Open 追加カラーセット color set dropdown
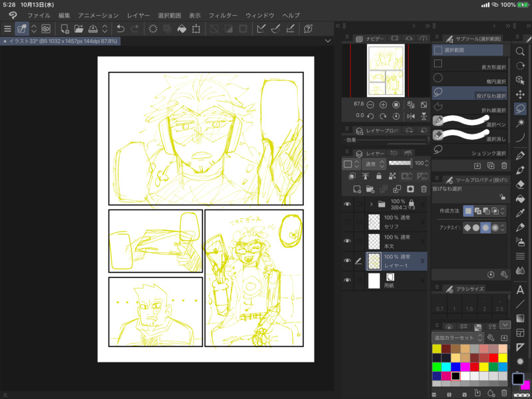This screenshot has height=399, width=532. (458, 338)
